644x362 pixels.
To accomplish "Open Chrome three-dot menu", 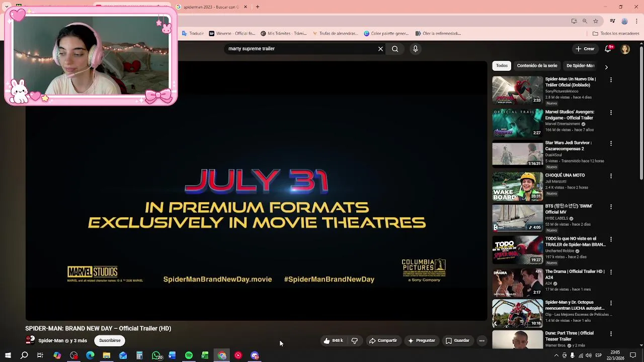I will pos(636,21).
